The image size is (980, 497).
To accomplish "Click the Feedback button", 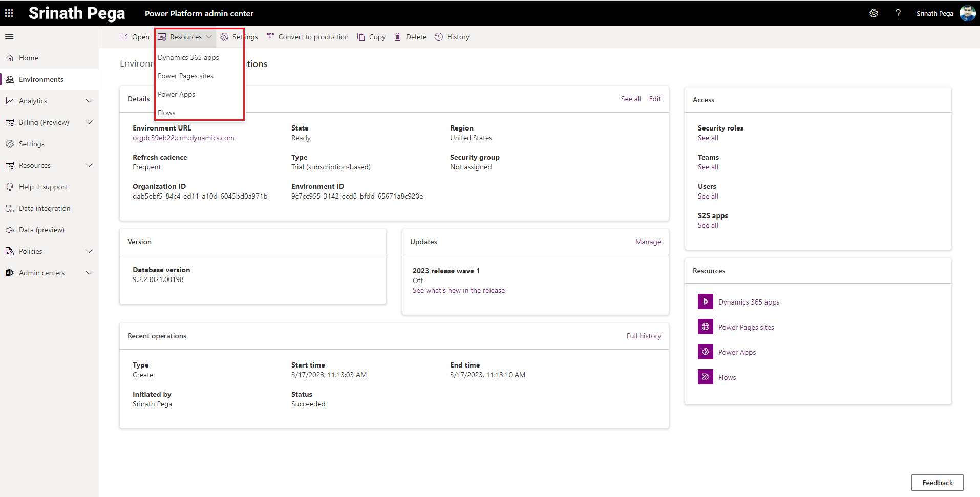I will click(937, 483).
